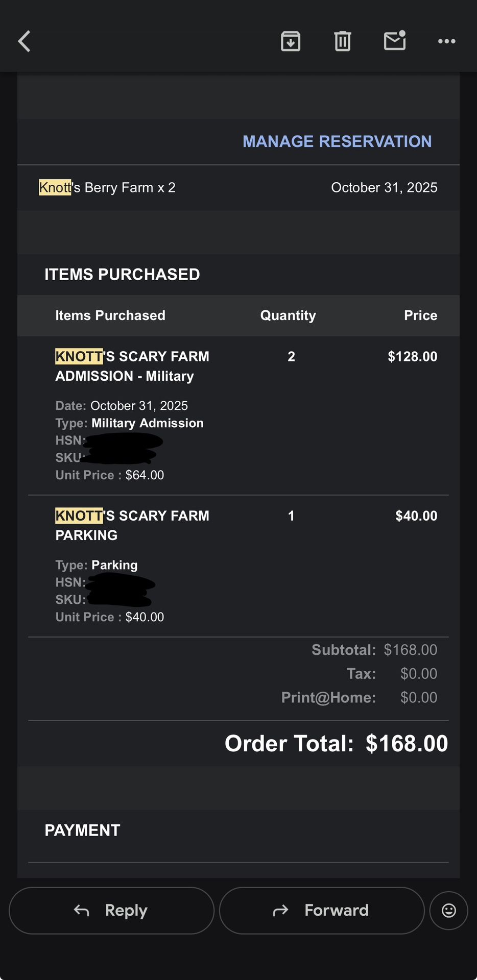Tap the unread notification dot on envelope icon
Screen dimensions: 477x980
point(403,32)
